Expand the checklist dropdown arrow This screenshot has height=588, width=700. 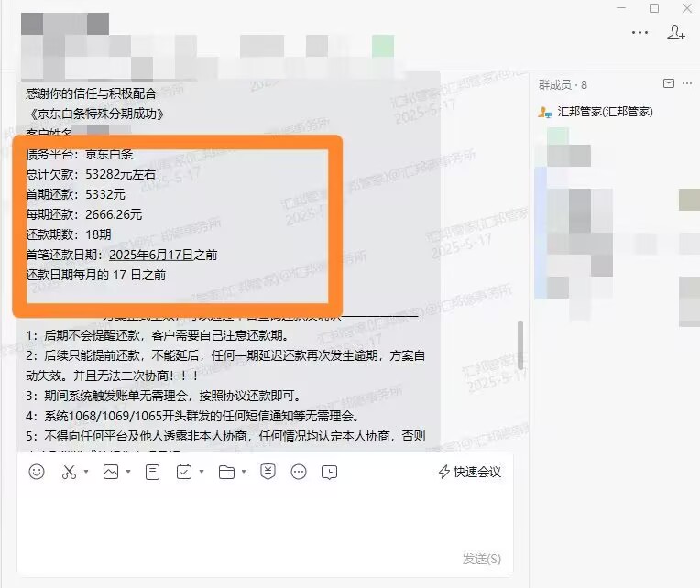pos(202,471)
